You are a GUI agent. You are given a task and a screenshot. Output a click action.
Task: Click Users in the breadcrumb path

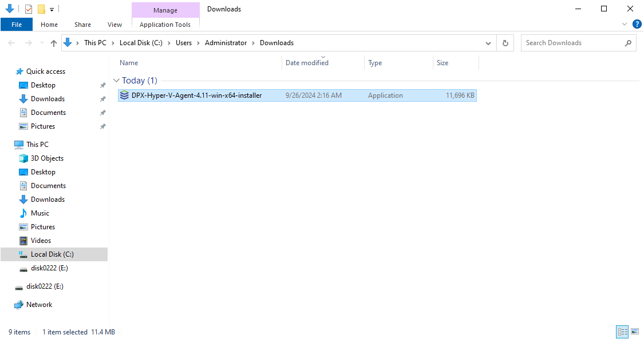point(184,43)
